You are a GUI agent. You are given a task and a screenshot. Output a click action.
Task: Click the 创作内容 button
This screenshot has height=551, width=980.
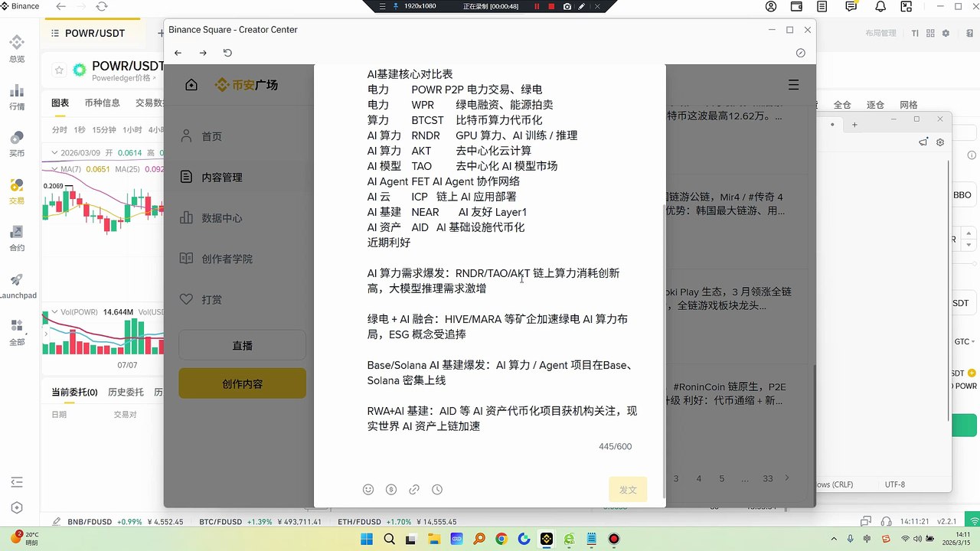point(242,383)
